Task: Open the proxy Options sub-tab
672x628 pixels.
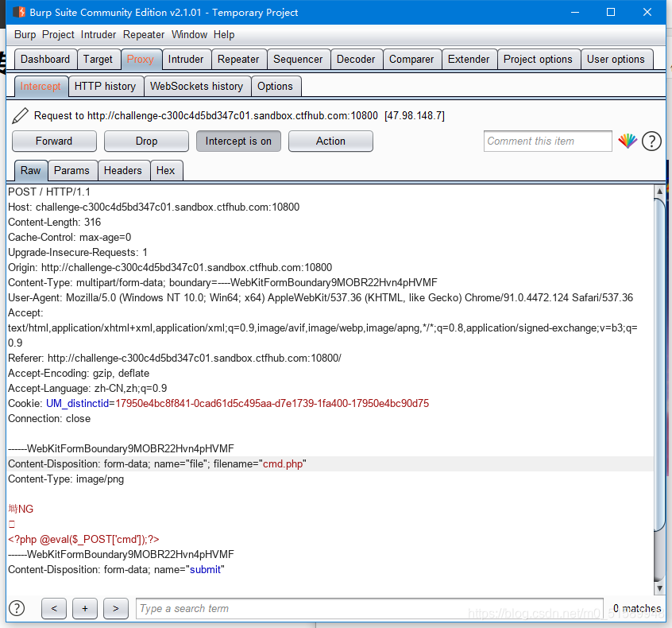Action: [275, 86]
